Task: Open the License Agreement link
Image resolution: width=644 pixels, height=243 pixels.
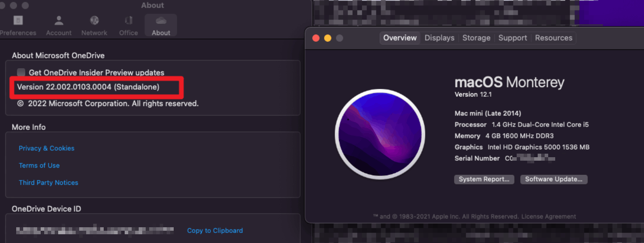Action: [x=549, y=216]
